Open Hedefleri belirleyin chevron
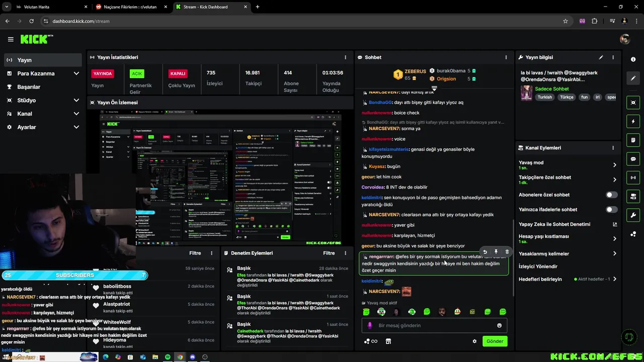Screen dimensions: 644x362 [614, 279]
